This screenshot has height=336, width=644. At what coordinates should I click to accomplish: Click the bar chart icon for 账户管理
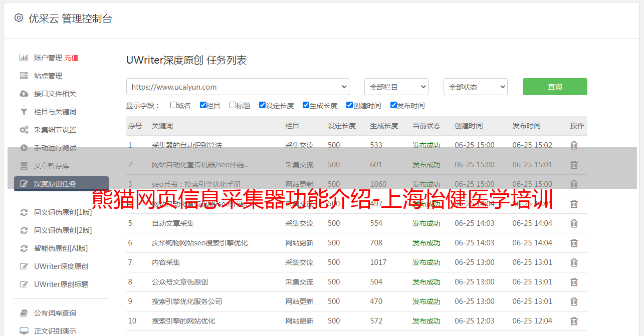[24, 58]
